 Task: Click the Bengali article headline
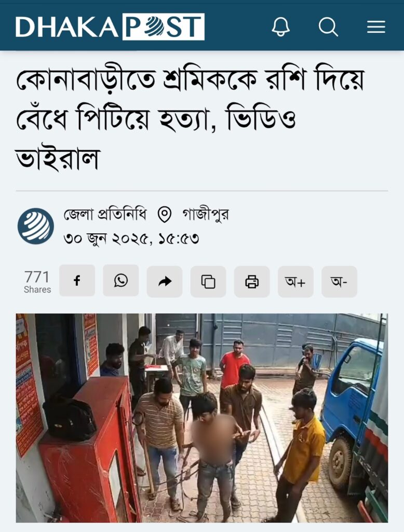coord(190,119)
